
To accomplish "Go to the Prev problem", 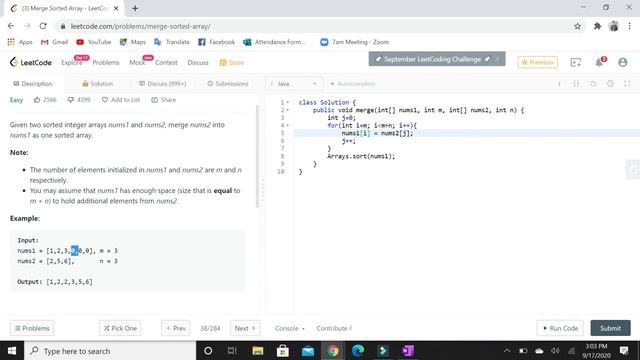I will click(176, 328).
